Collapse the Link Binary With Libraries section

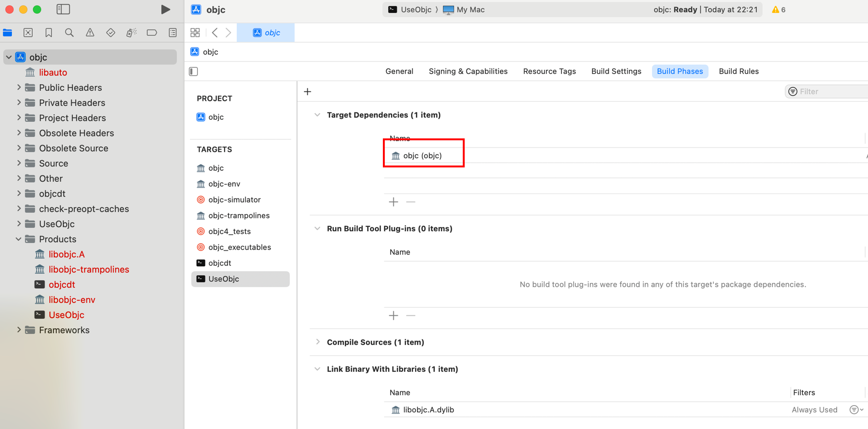(x=317, y=369)
